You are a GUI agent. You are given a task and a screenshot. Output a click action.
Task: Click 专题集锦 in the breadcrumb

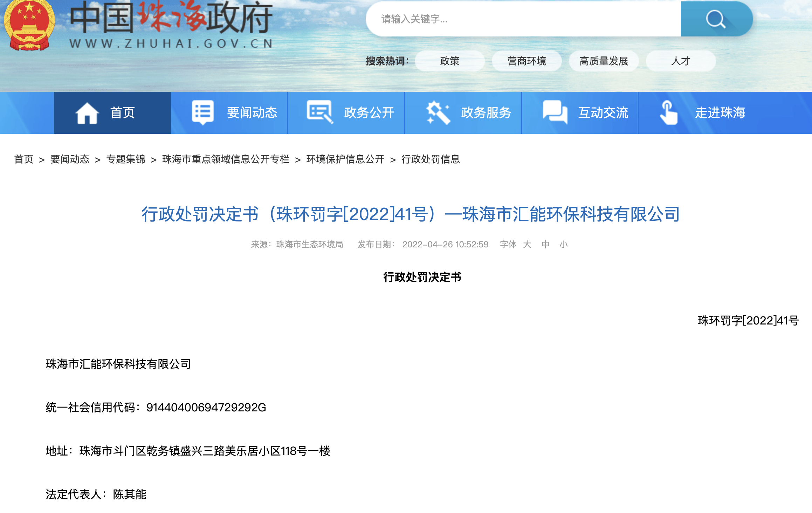click(x=125, y=159)
